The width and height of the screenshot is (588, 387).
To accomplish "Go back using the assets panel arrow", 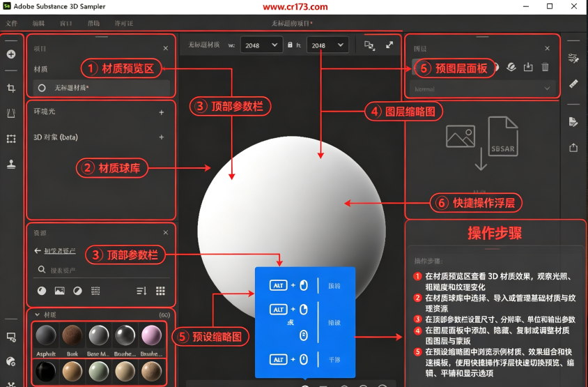I will coord(38,251).
